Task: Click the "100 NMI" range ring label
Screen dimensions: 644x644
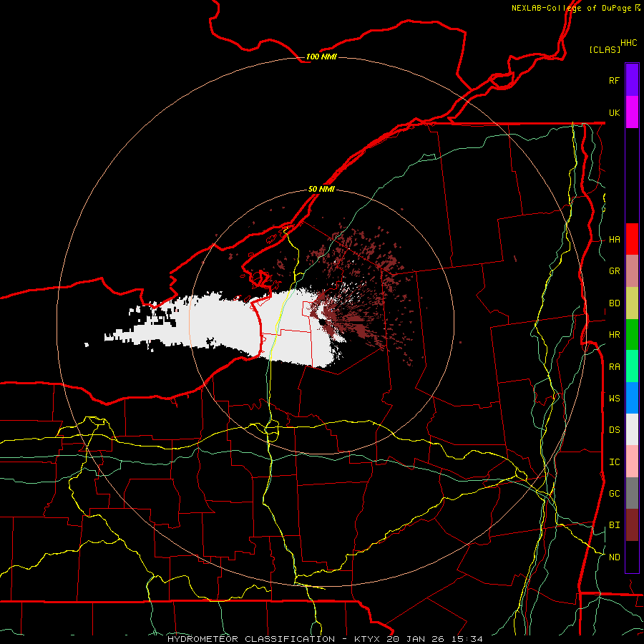Action: (x=321, y=57)
